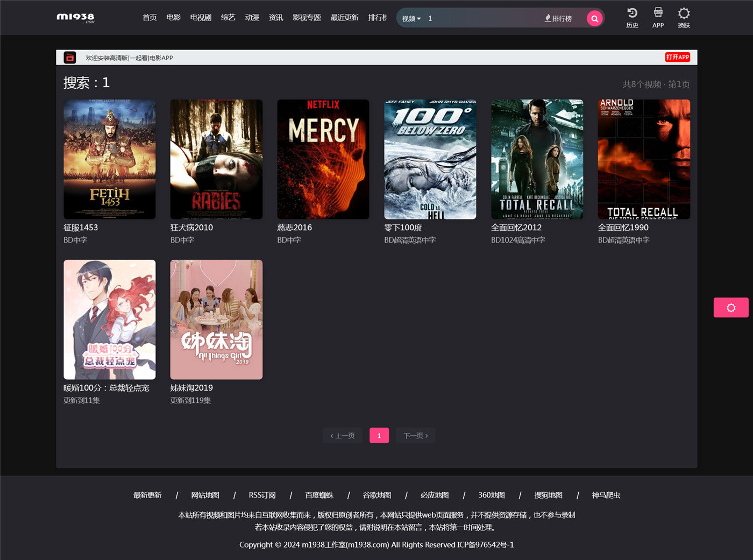Click the 更新到11集 episode status text
753x560 pixels.
click(82, 400)
